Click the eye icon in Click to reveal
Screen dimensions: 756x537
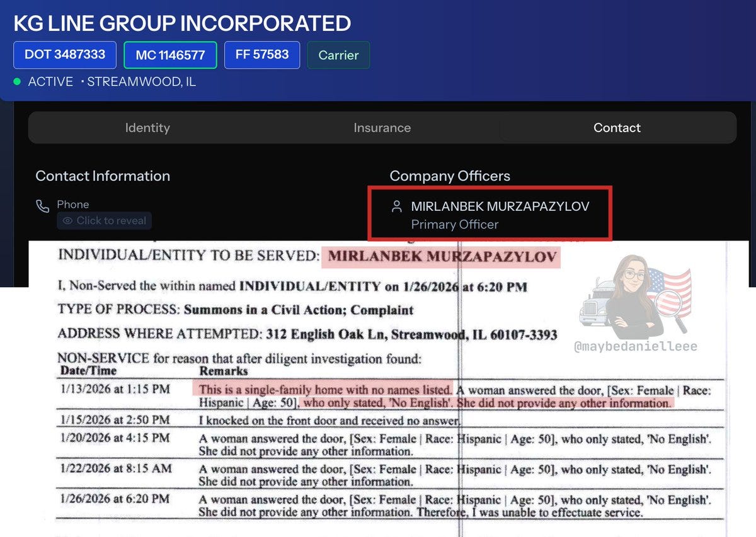pyautogui.click(x=67, y=221)
